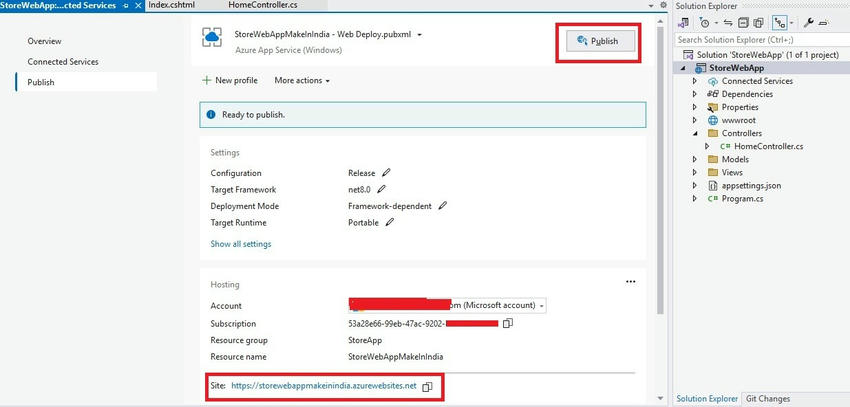Edit the Target Framework pencil icon
The height and width of the screenshot is (407, 850).
381,189
